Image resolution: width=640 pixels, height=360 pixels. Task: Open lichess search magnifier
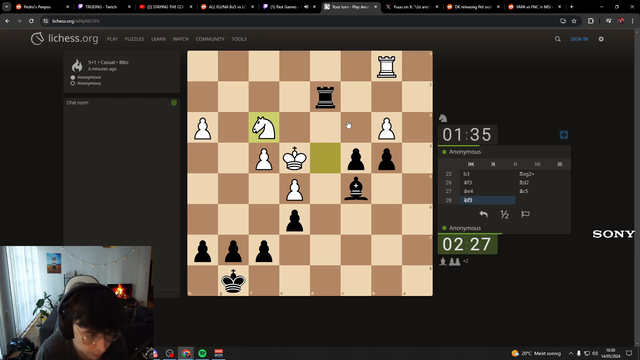click(558, 39)
